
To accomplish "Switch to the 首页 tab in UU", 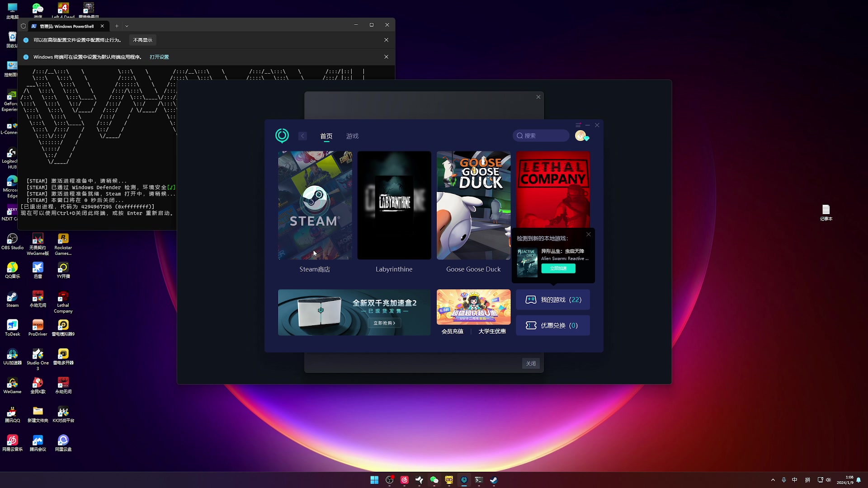I will pos(326,136).
